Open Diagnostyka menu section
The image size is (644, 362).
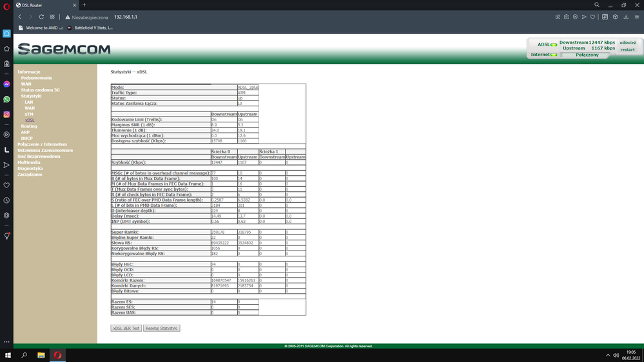point(30,168)
